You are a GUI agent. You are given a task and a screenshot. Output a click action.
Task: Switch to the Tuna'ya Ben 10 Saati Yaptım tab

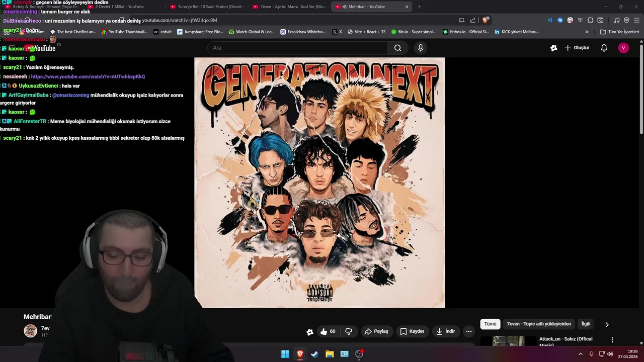click(x=206, y=7)
